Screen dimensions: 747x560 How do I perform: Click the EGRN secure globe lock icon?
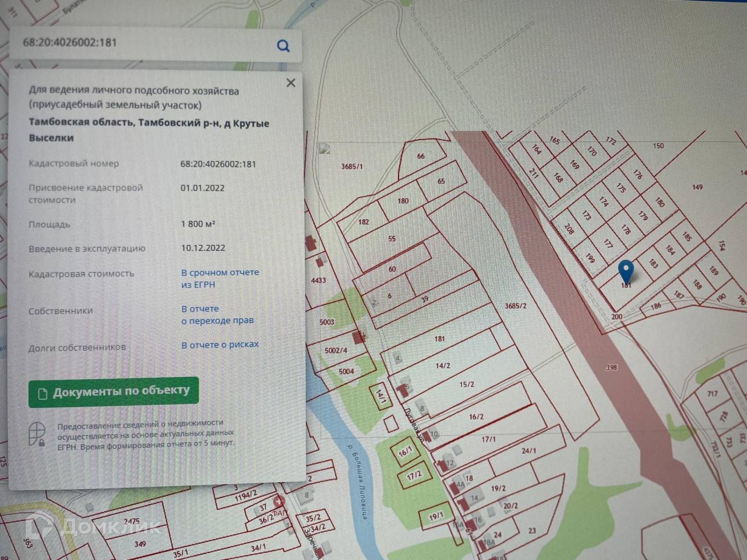pos(37,434)
